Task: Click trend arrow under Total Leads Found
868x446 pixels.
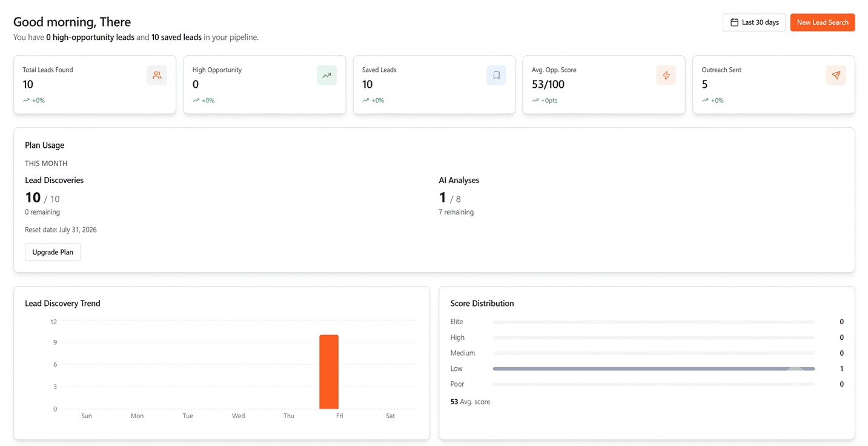Action: click(26, 101)
